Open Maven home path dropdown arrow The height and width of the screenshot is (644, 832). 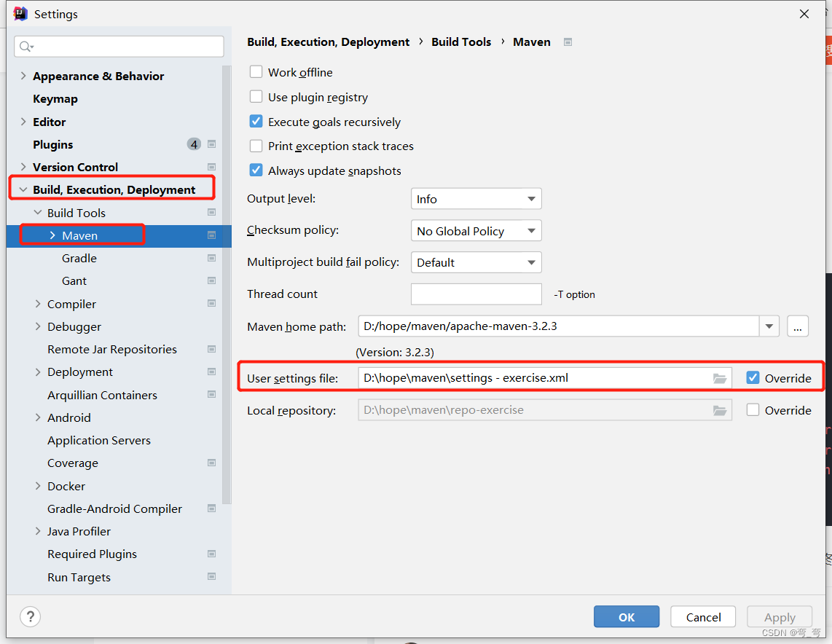769,326
